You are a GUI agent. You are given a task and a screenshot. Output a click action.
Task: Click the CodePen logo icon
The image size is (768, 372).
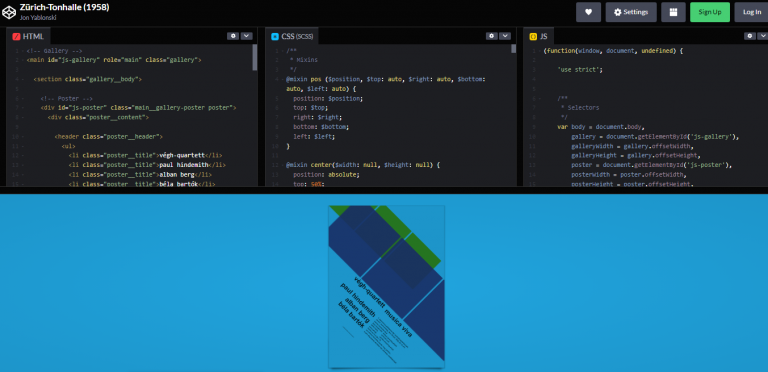click(x=9, y=12)
